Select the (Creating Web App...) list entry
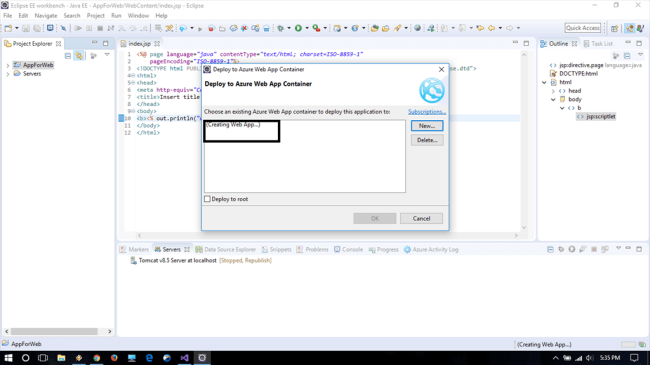650x365 pixels. coord(233,124)
